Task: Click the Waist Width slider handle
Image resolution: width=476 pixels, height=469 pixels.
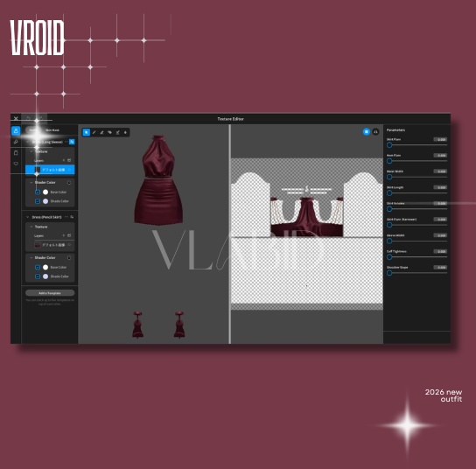Action: pyautogui.click(x=389, y=177)
